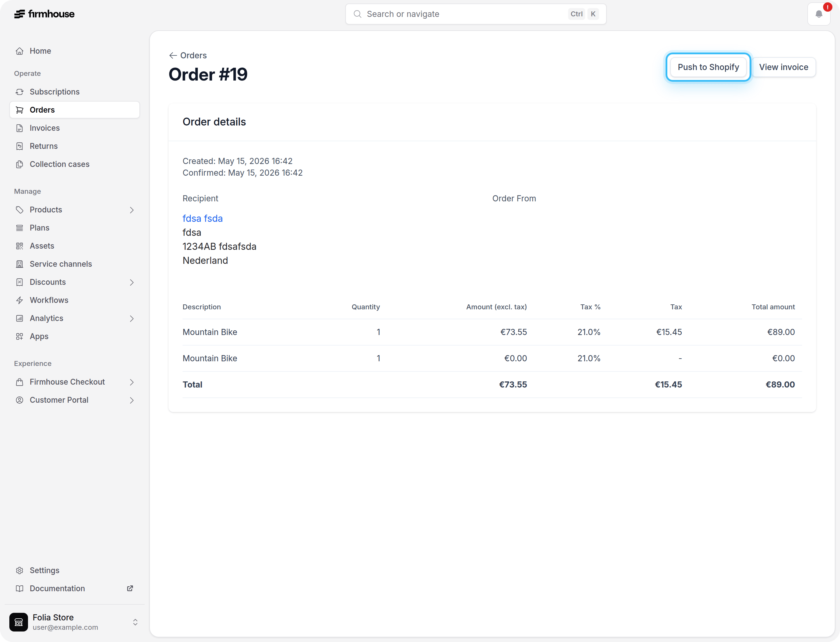Click the Orders cart icon
This screenshot has width=840, height=642.
[x=20, y=110]
